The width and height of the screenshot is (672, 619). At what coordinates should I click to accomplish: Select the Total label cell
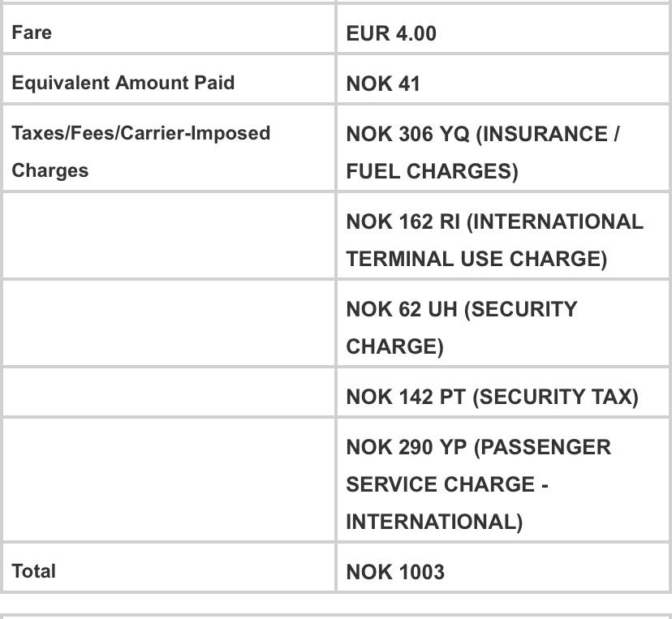tap(169, 567)
